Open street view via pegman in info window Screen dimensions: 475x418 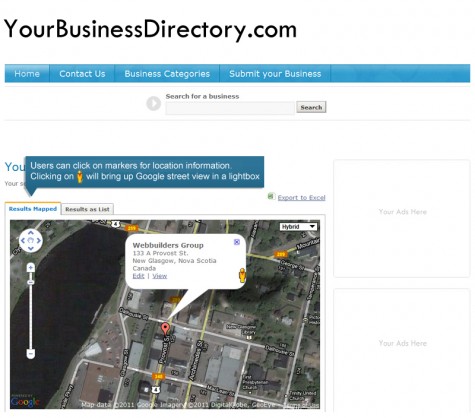coord(242,275)
